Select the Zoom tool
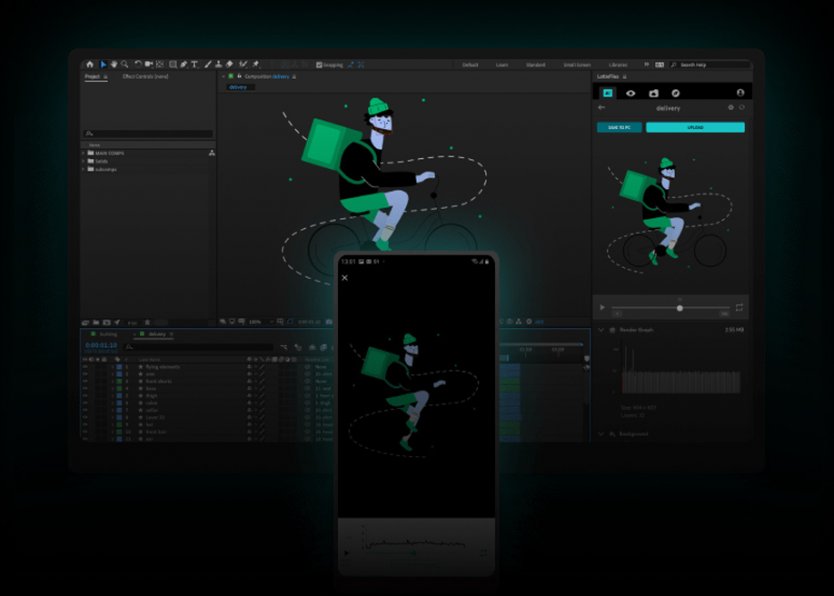834x596 pixels. click(x=123, y=63)
